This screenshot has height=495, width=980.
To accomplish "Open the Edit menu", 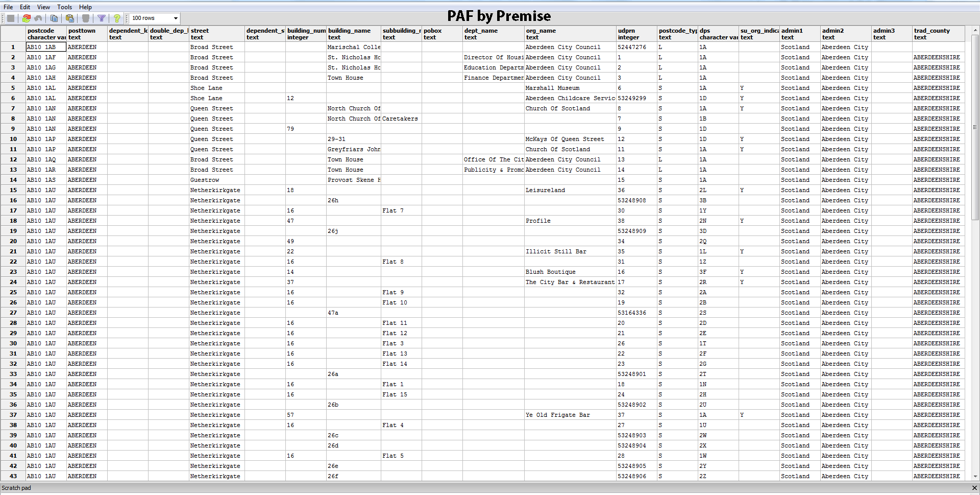I will [x=25, y=7].
